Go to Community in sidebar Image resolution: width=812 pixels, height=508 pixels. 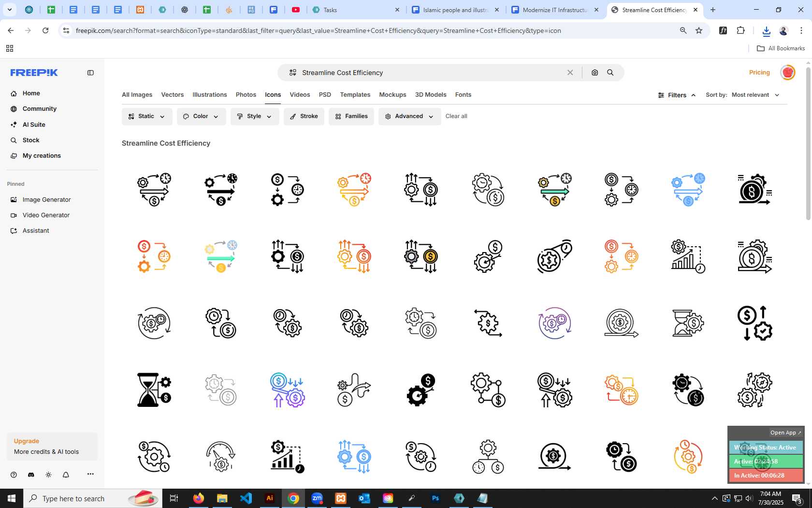40,109
